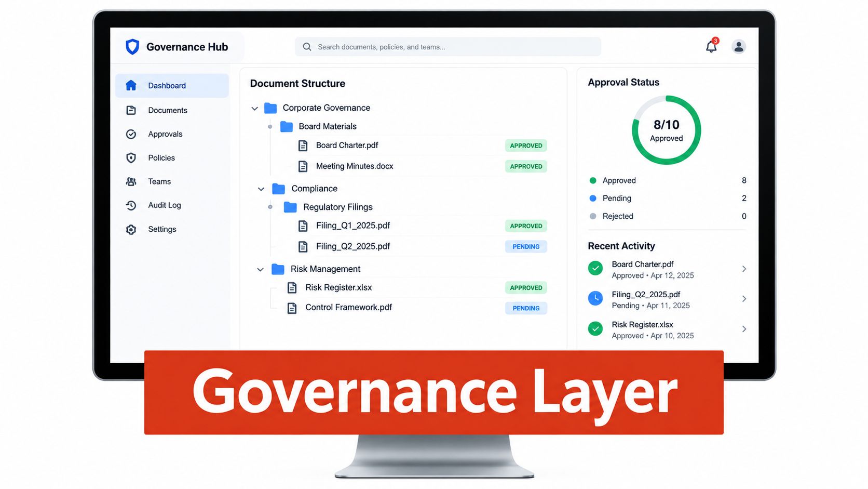The height and width of the screenshot is (489, 868).
Task: Select Filing_Q1_2025.pdf in the tree
Action: [353, 226]
